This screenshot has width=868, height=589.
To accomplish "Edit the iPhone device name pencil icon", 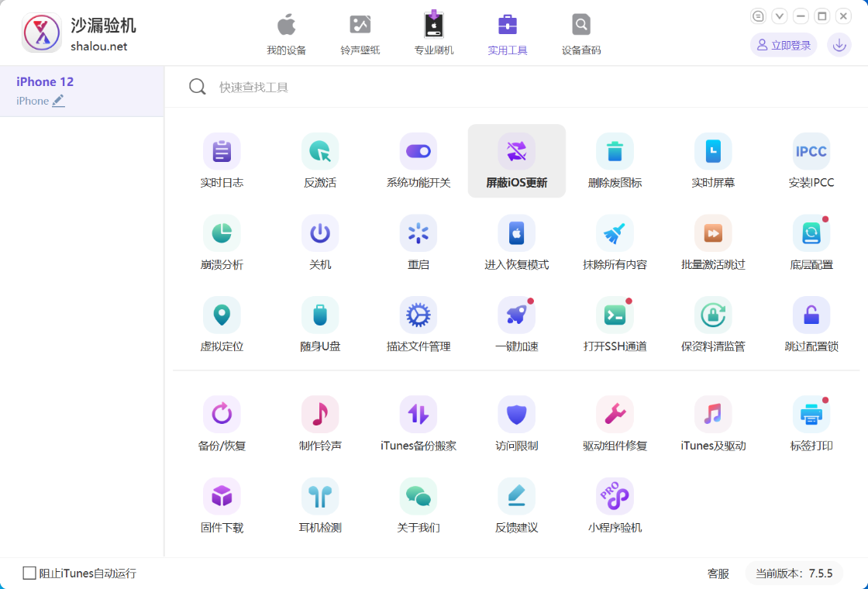I will [x=59, y=101].
